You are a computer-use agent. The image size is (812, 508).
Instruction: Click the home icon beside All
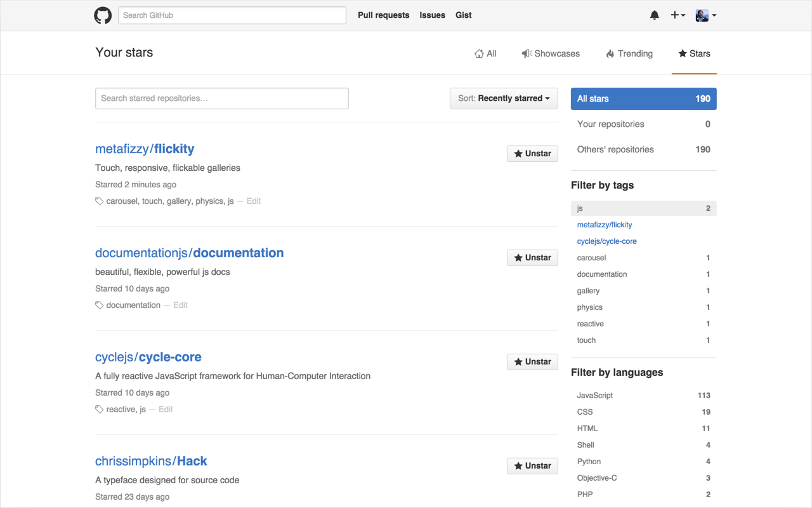[479, 53]
